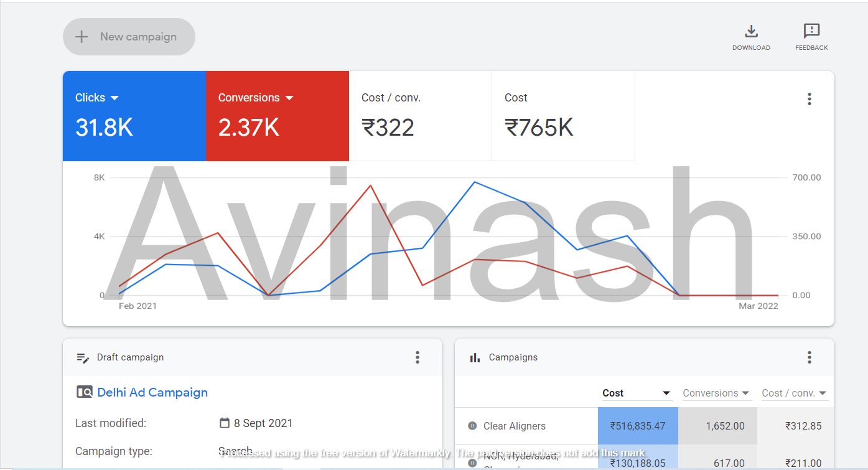Open the Cost column dropdown in Campaigns table

[666, 393]
